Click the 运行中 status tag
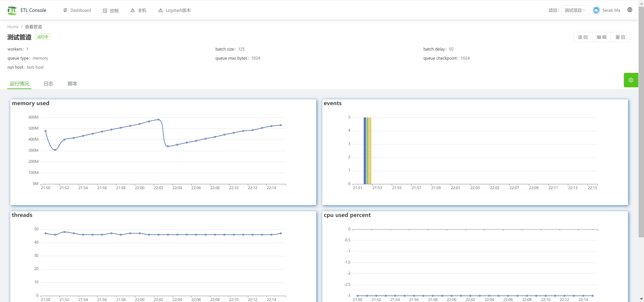 coord(43,37)
